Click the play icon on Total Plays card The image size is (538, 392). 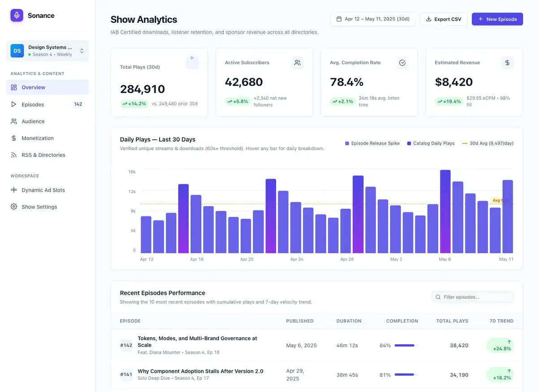pyautogui.click(x=192, y=58)
